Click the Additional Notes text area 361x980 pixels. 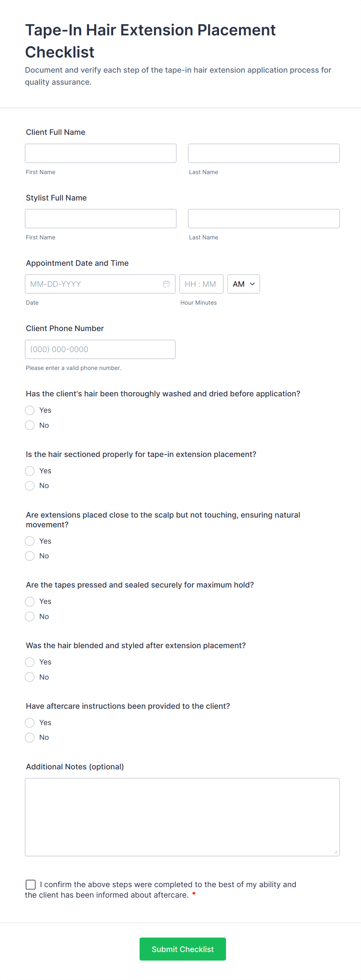(182, 817)
